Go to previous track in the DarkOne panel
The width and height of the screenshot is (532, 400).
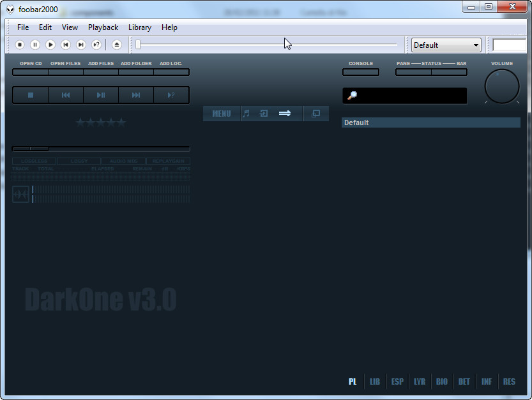[x=66, y=95]
